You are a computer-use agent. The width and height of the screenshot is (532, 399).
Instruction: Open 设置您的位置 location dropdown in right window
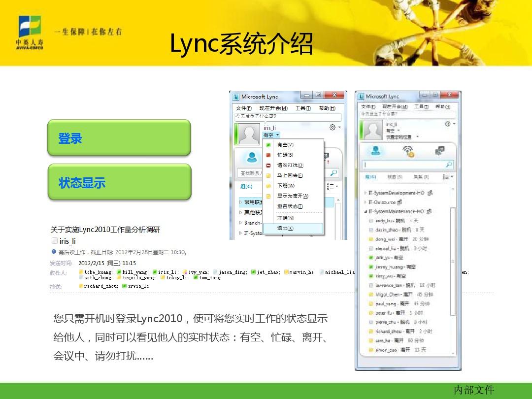coord(402,137)
